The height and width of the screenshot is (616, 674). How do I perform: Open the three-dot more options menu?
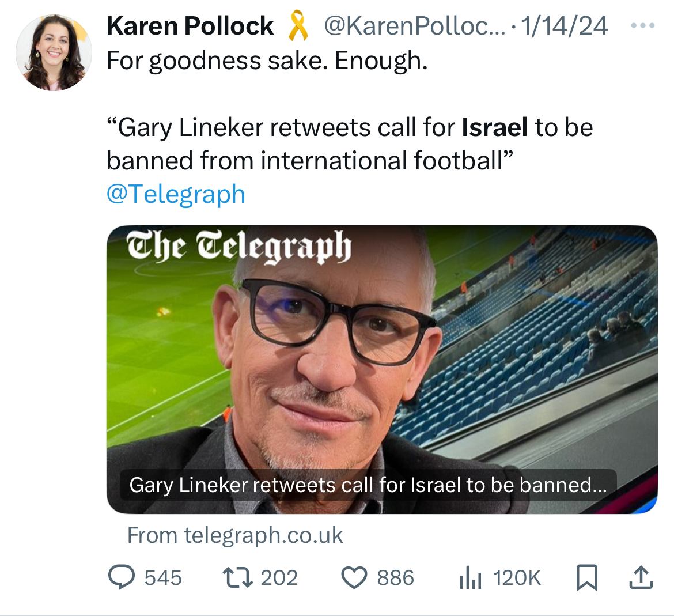[643, 26]
